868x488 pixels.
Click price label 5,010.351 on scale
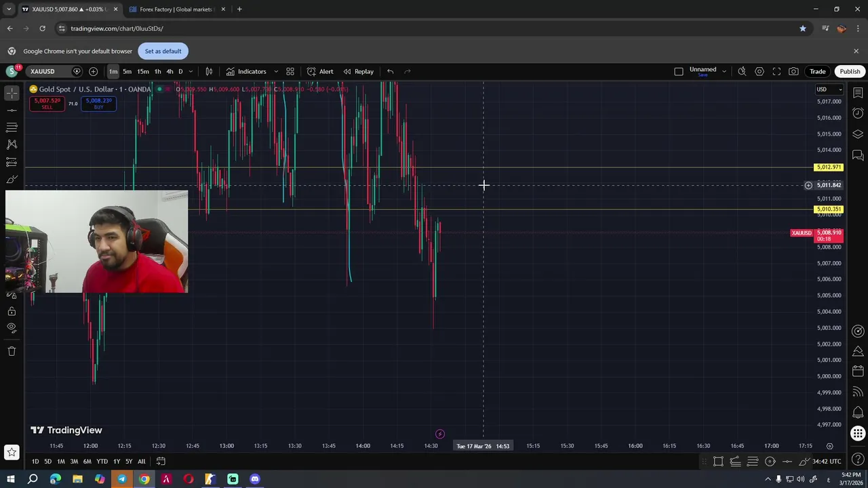pos(829,209)
